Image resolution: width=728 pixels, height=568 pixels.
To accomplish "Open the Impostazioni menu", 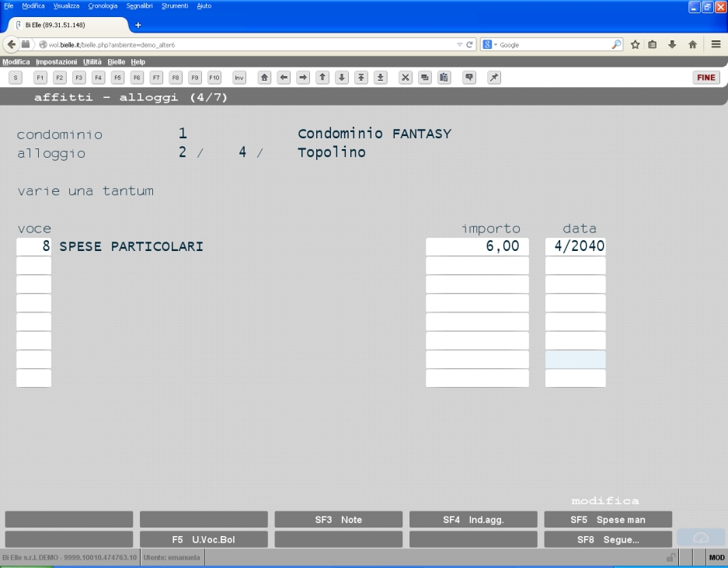I will point(56,61).
